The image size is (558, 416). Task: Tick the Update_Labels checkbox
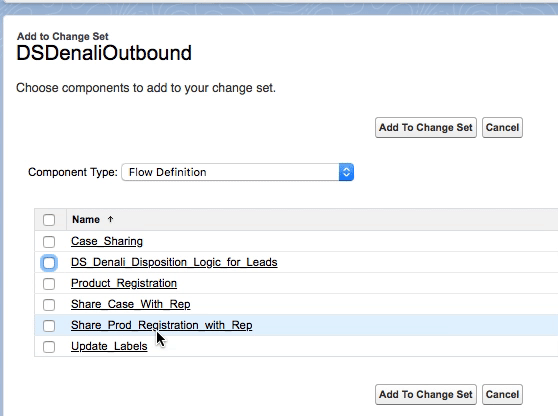[49, 347]
